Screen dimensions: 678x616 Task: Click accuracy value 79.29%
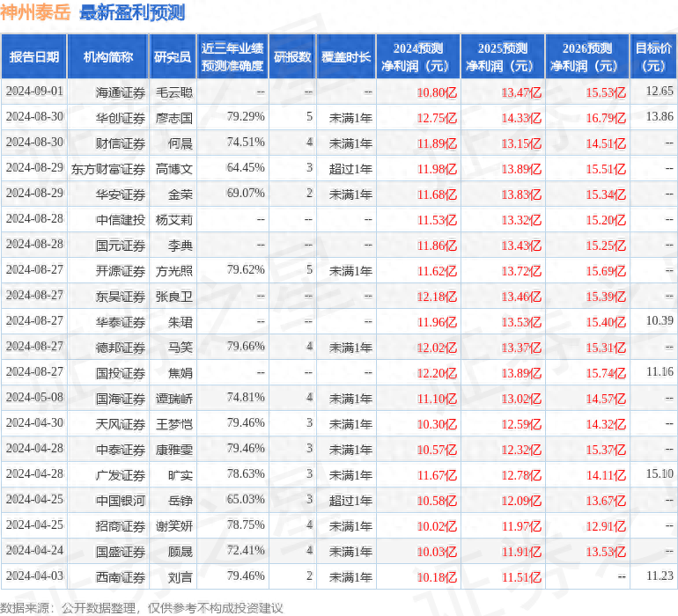point(246,117)
